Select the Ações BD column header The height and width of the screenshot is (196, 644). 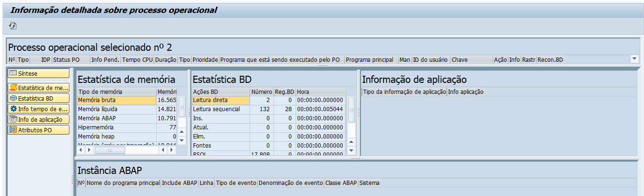220,92
